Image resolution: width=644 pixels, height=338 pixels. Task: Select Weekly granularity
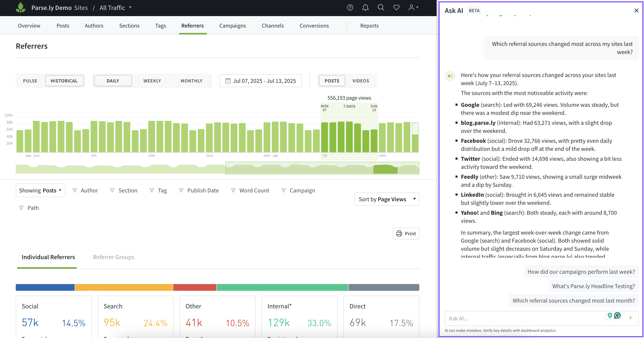[152, 81]
